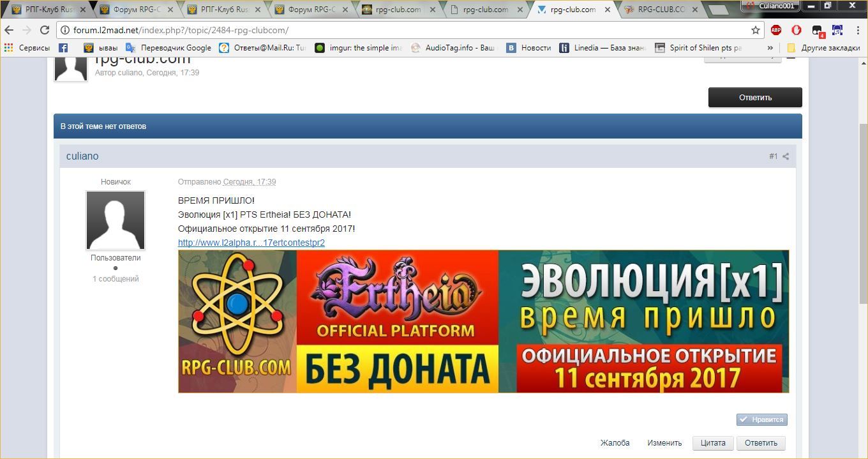
Task: Click the post timestamp Сегодня, 17:39
Action: point(250,182)
